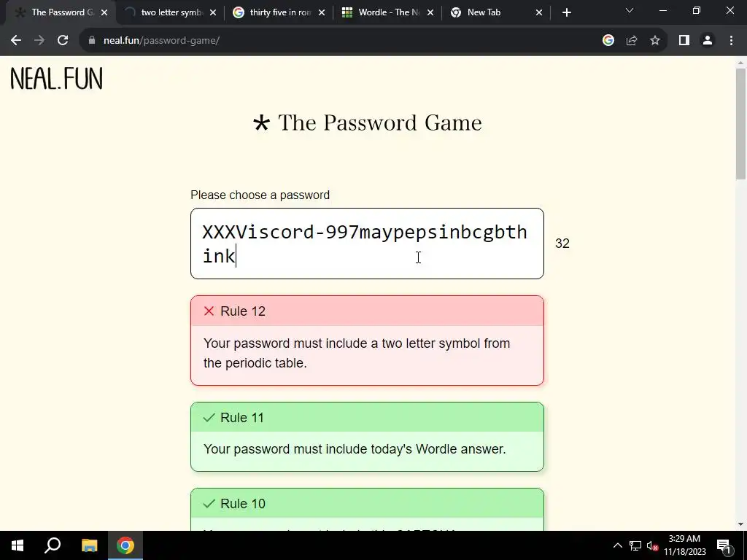
Task: Click the address bar URL
Action: (x=161, y=41)
